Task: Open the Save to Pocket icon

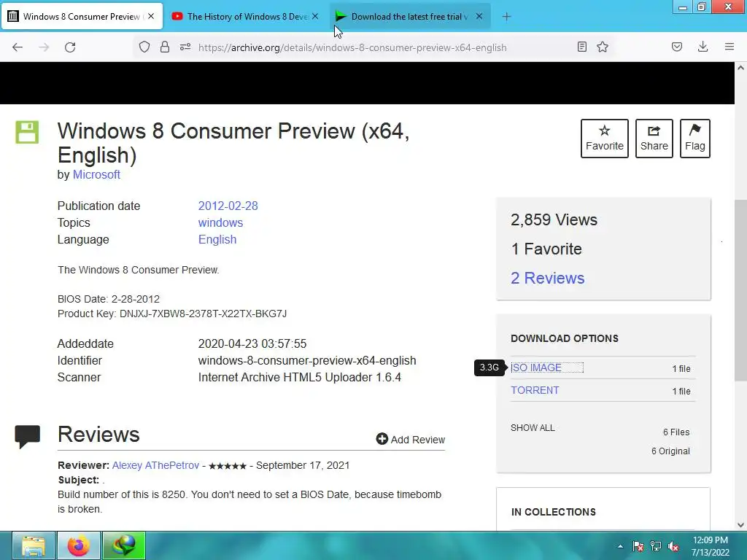Action: point(677,47)
